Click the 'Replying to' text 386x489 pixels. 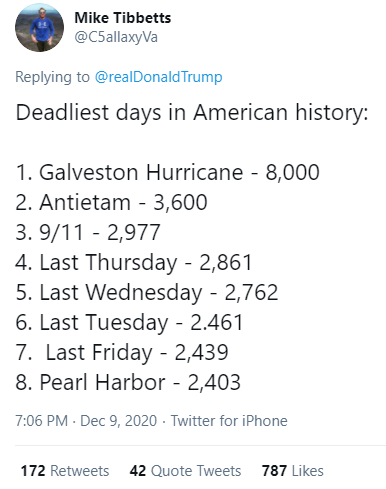click(52, 77)
